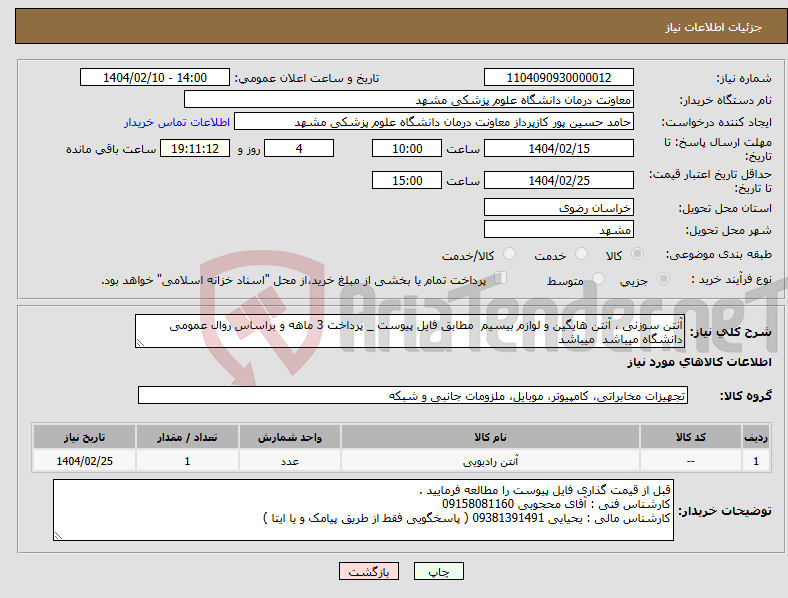This screenshot has height=598, width=788.
Task: Click the آنتن رادیویی item name cell
Action: [x=490, y=461]
